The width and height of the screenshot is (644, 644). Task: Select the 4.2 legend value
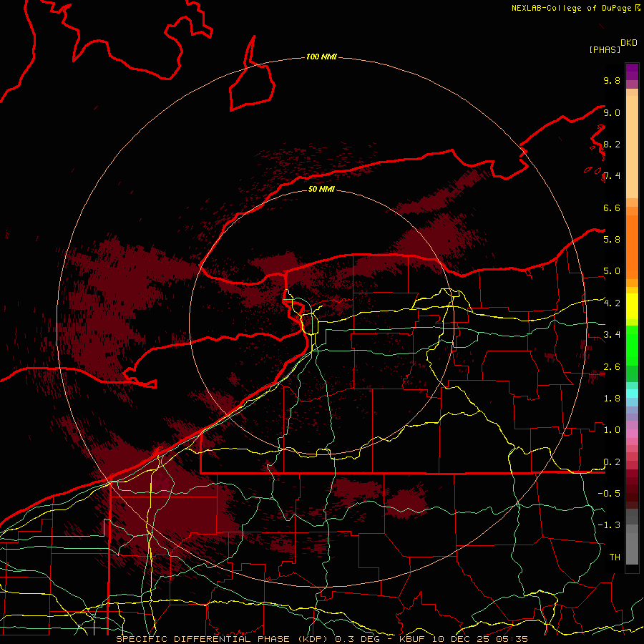(x=612, y=303)
